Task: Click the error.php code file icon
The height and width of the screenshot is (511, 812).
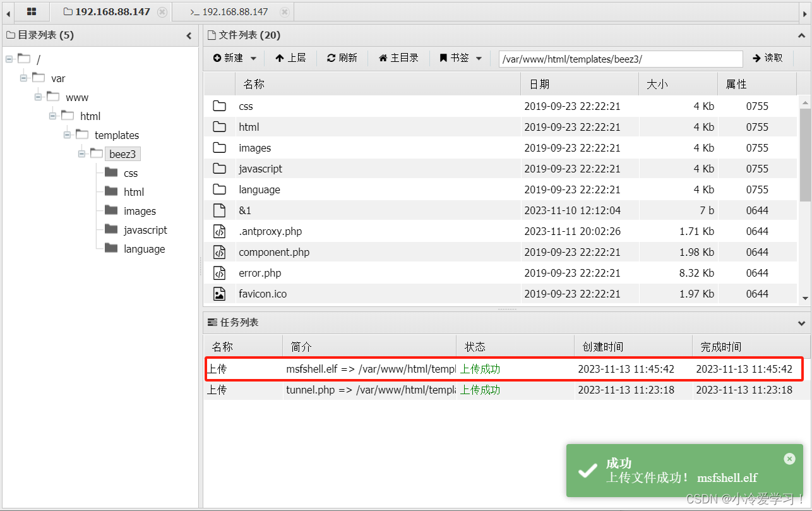Action: pos(219,273)
